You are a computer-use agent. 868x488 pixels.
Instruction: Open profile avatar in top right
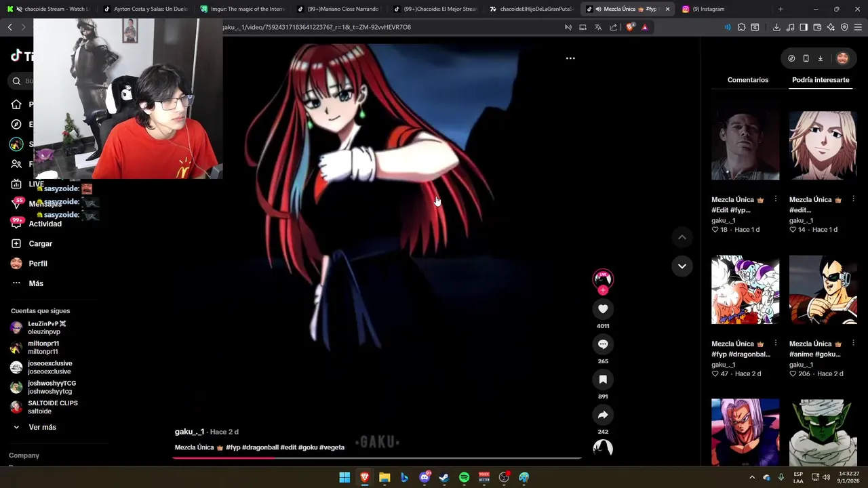click(x=843, y=58)
